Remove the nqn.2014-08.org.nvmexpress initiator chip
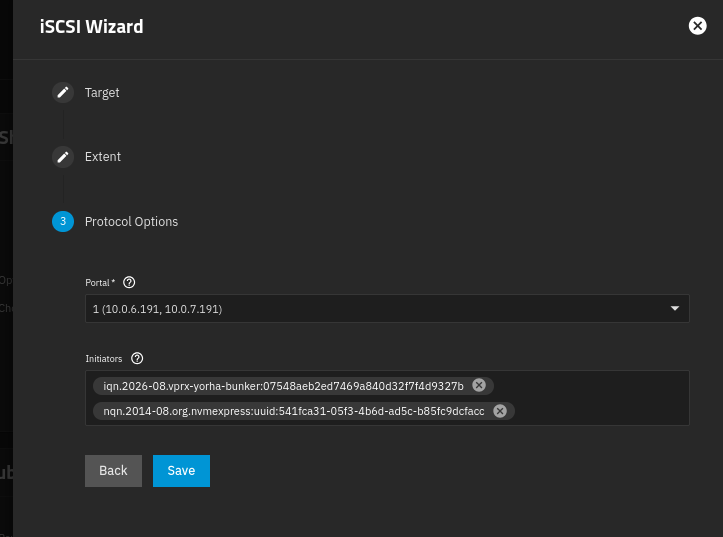 point(500,411)
